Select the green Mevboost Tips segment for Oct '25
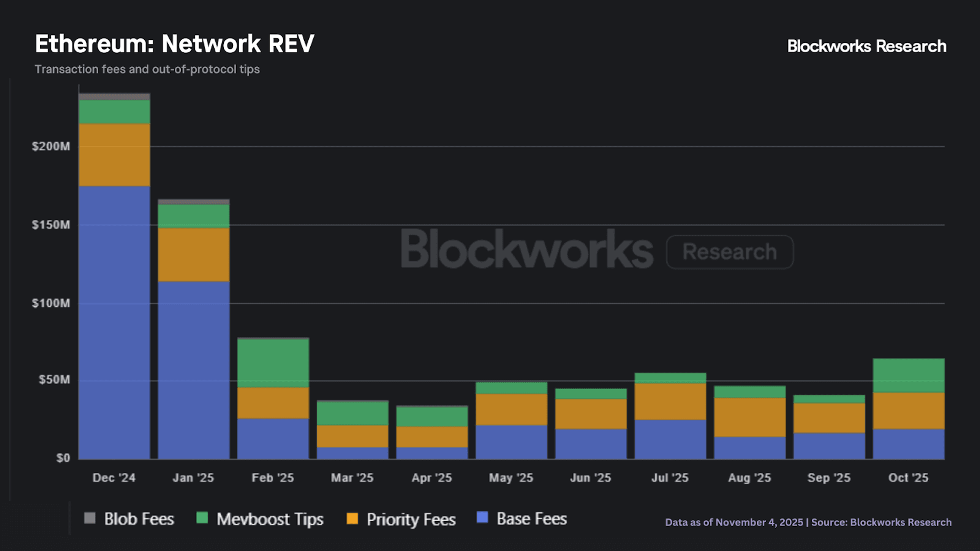The height and width of the screenshot is (551, 980). (909, 376)
